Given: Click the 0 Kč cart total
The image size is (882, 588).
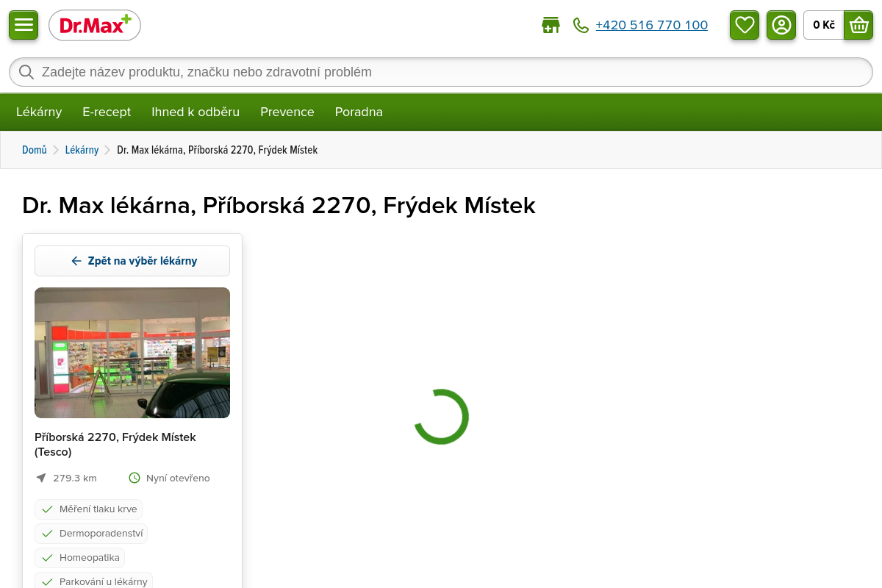Looking at the screenshot, I should coord(824,25).
